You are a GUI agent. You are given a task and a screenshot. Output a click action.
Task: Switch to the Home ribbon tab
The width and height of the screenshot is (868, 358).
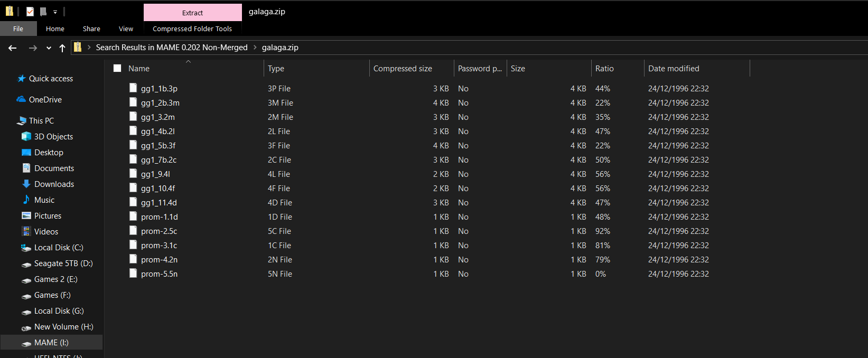click(55, 29)
